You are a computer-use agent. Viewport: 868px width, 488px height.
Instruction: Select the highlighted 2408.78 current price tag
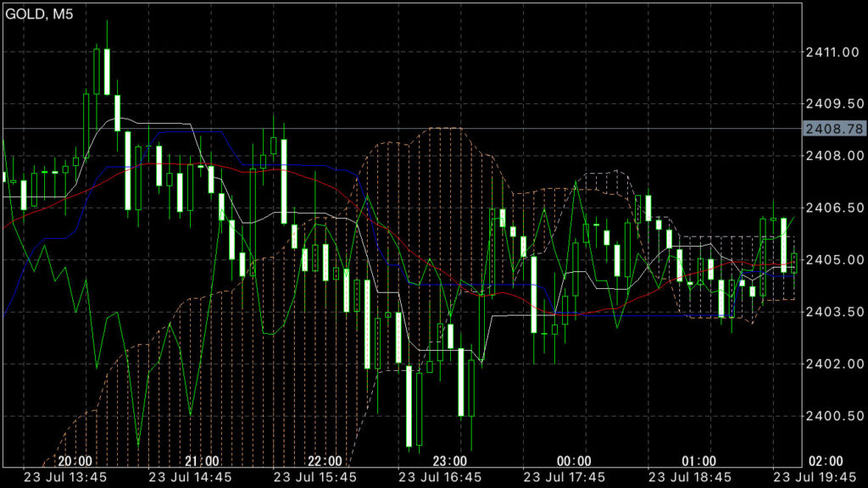(x=834, y=129)
